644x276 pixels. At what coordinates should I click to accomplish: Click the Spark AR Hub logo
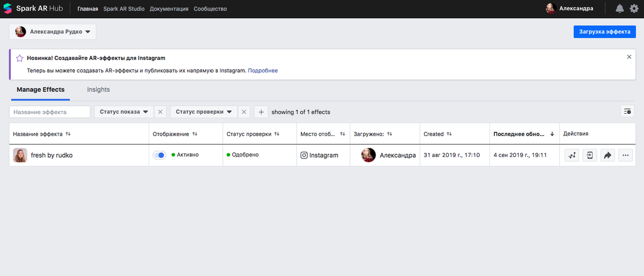click(x=33, y=9)
